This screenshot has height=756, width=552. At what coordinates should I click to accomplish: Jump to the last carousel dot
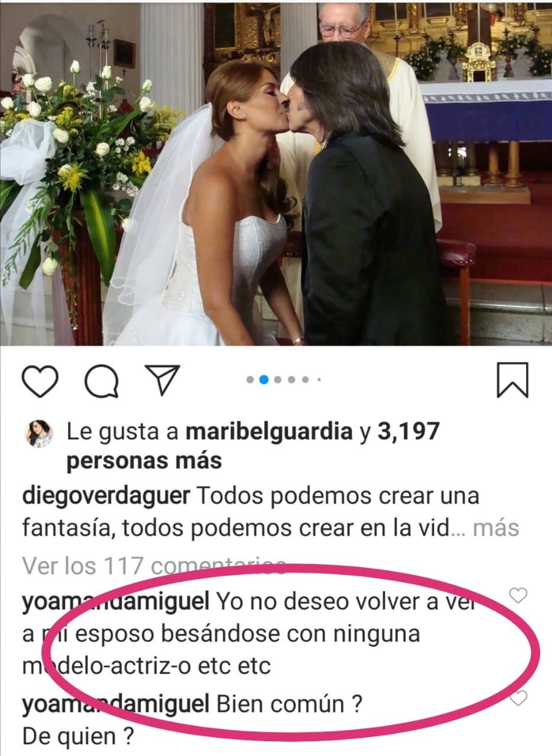[319, 380]
